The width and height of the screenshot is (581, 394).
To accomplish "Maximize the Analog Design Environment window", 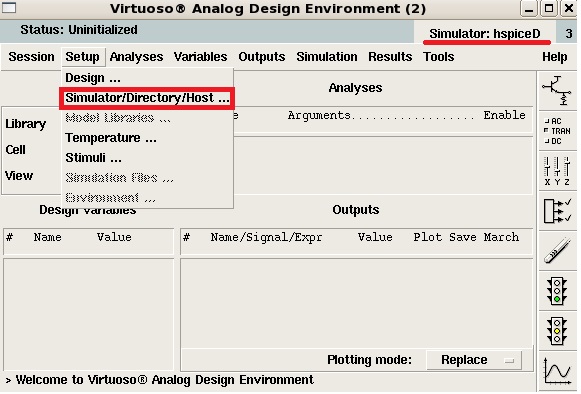I will pos(549,8).
